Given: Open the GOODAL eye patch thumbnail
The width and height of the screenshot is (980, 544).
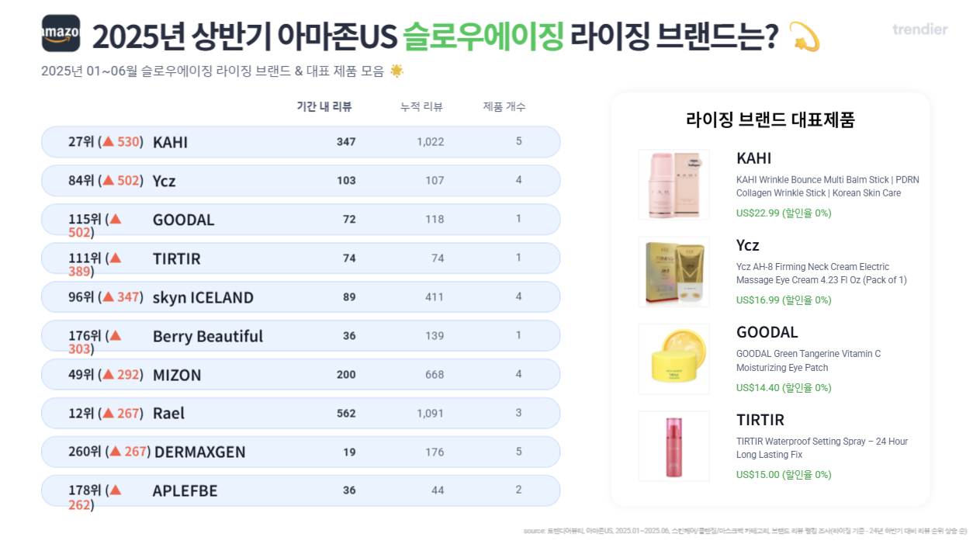Looking at the screenshot, I should [674, 359].
